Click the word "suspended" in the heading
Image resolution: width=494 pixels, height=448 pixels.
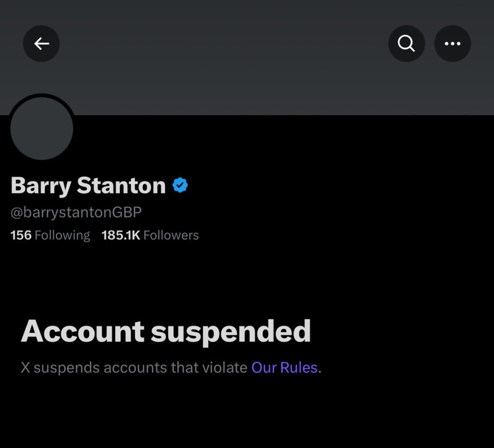coord(231,332)
